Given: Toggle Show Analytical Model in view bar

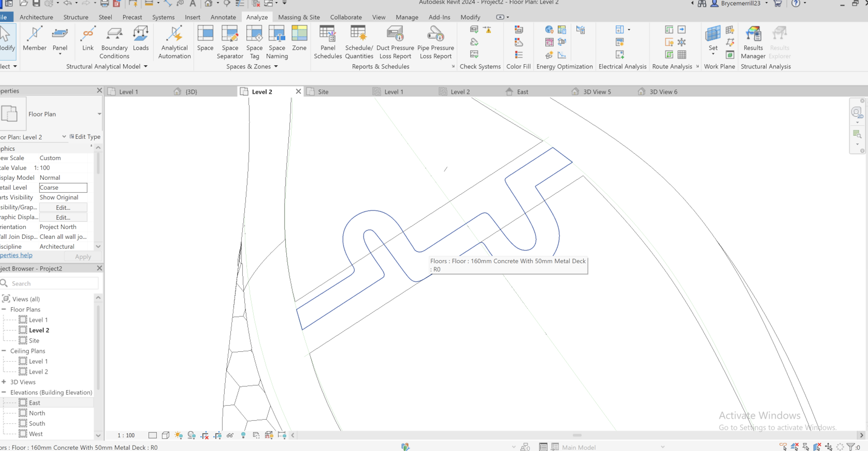Looking at the screenshot, I should pyautogui.click(x=269, y=435).
